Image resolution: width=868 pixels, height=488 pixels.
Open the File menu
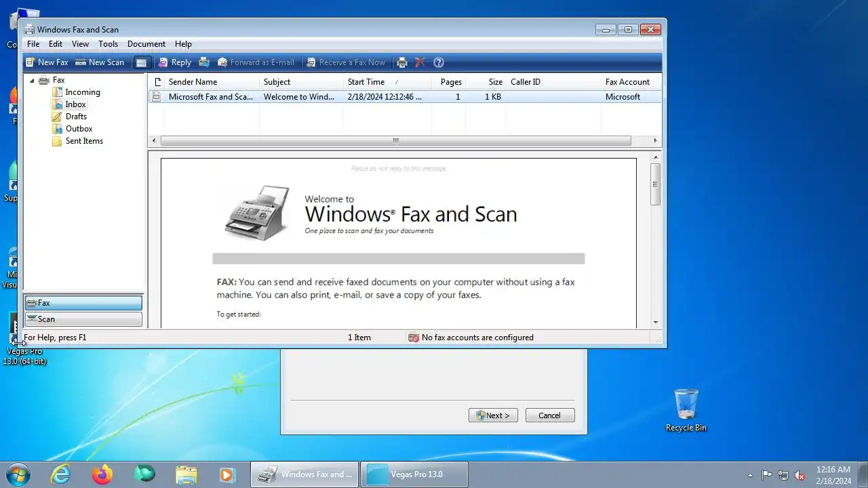pos(33,44)
